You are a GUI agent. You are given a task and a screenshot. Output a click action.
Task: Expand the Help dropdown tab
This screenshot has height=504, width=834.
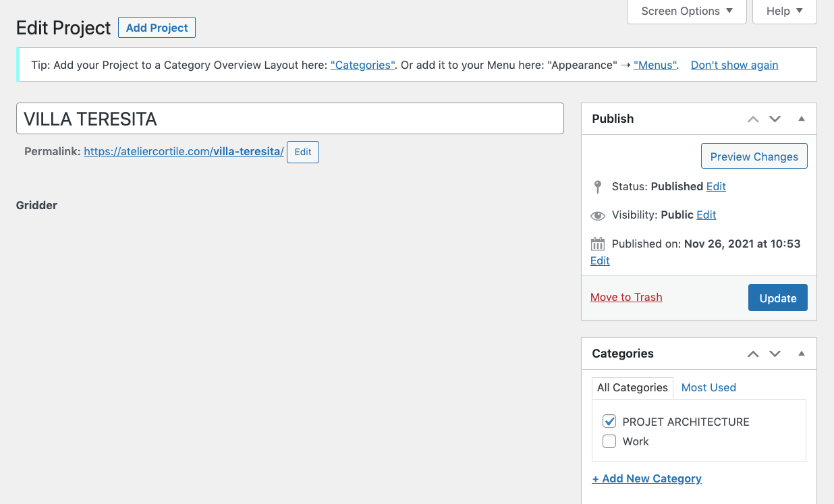(784, 11)
